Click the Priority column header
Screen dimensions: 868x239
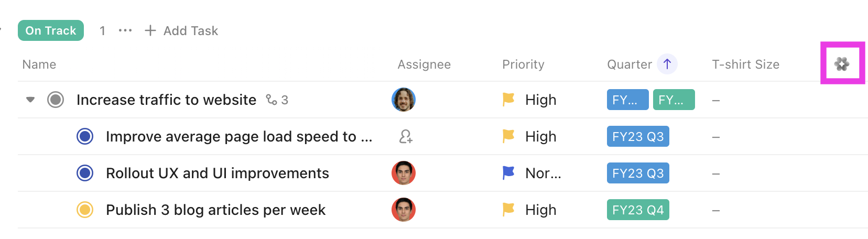click(x=523, y=64)
